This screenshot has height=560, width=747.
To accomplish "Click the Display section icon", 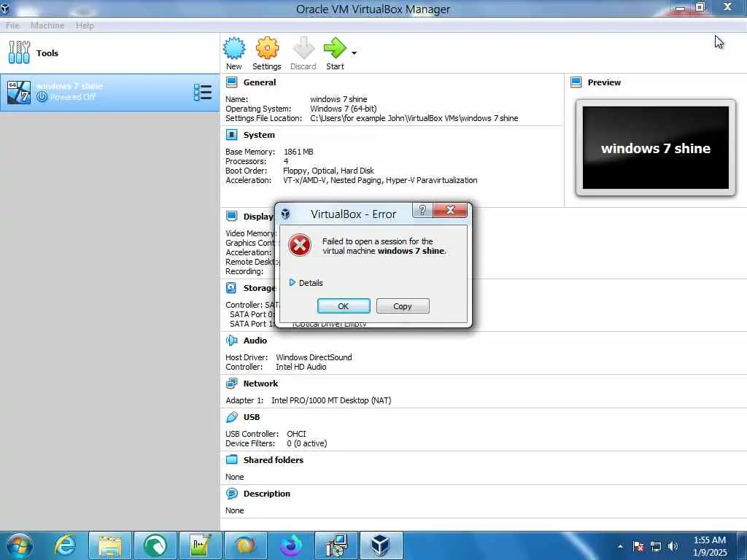I will click(231, 216).
